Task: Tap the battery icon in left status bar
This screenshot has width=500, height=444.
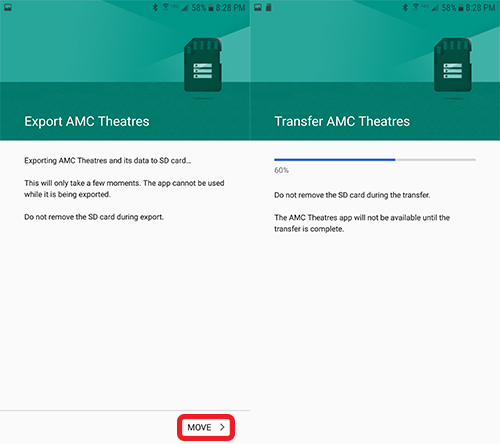Action: pos(211,8)
